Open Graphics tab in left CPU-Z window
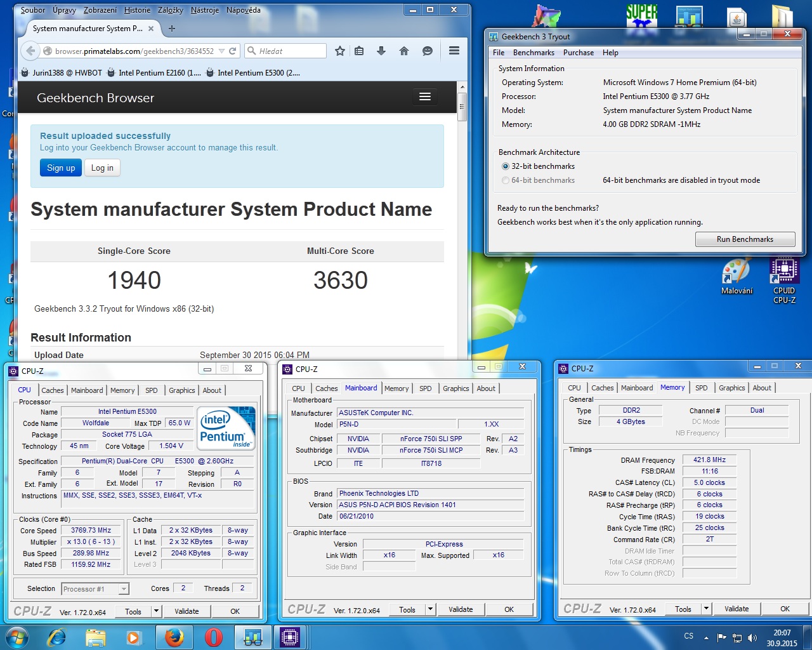Image resolution: width=812 pixels, height=650 pixels. 182,390
